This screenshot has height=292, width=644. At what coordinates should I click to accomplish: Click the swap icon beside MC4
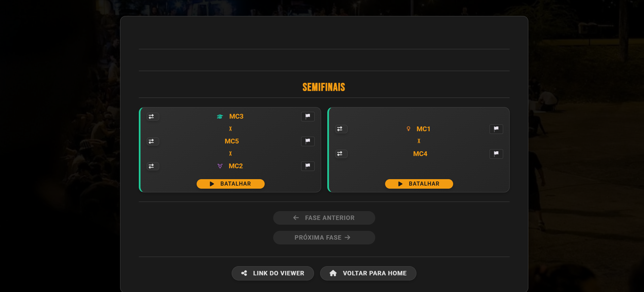coord(341,154)
